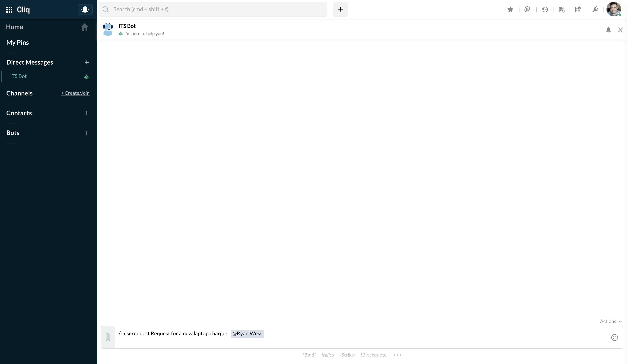Open the integrations plug icon
This screenshot has width=627, height=364.
coord(595,10)
